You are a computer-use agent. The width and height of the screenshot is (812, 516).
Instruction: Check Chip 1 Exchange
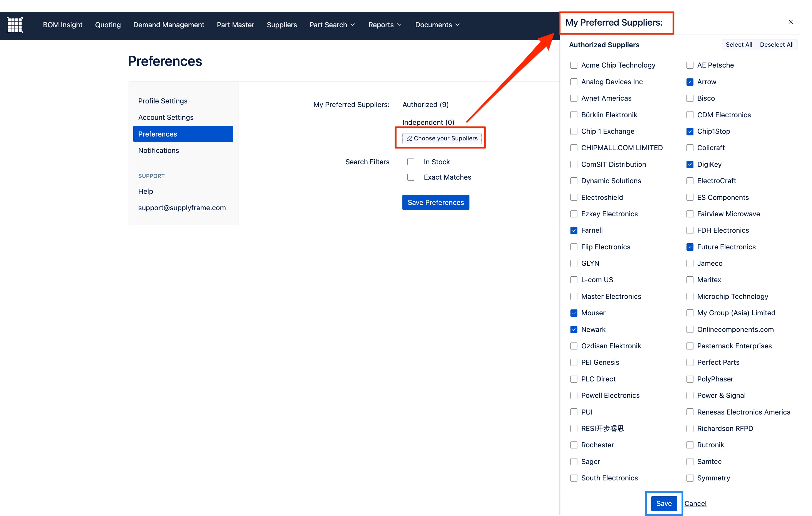click(574, 131)
